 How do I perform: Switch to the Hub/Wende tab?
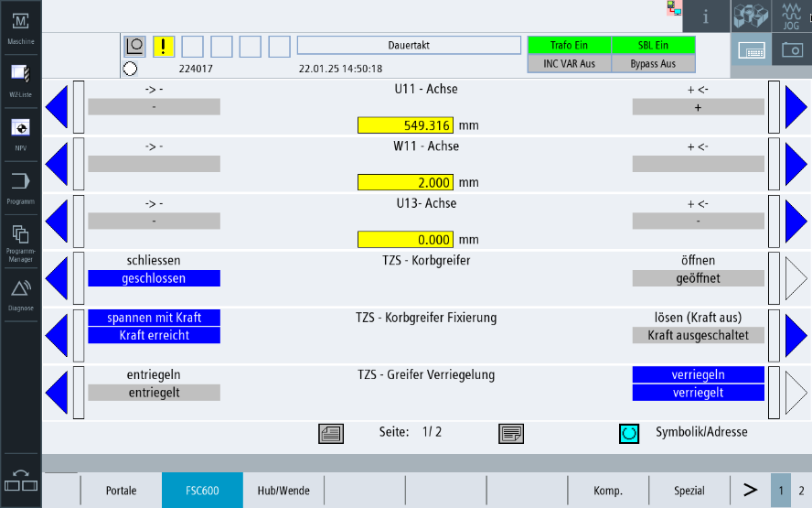point(283,491)
